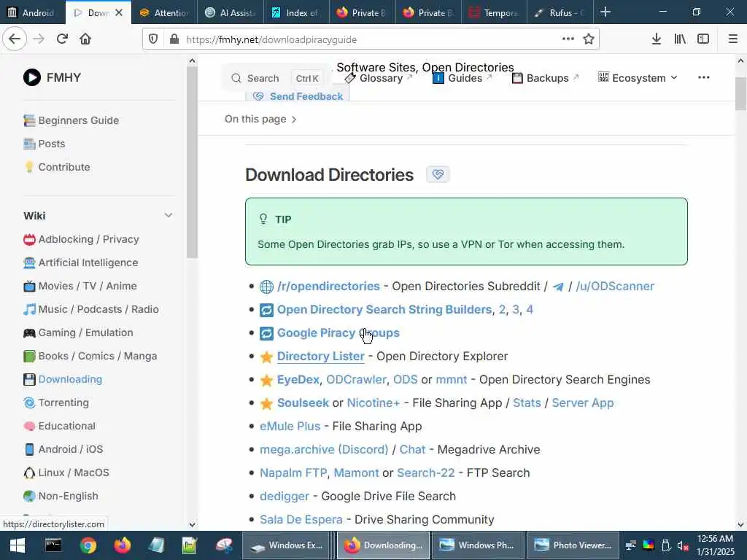Viewport: 747px width, 560px height.
Task: Click the Search box in navbar
Action: click(x=276, y=78)
